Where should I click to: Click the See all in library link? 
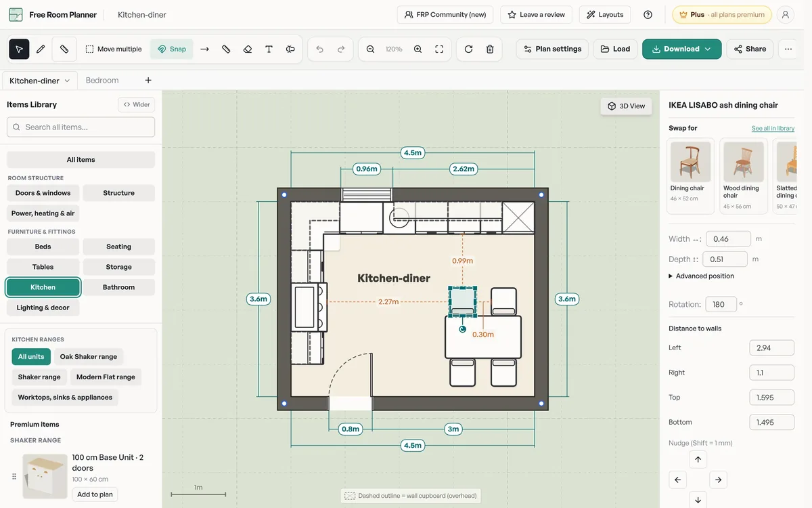coord(773,128)
